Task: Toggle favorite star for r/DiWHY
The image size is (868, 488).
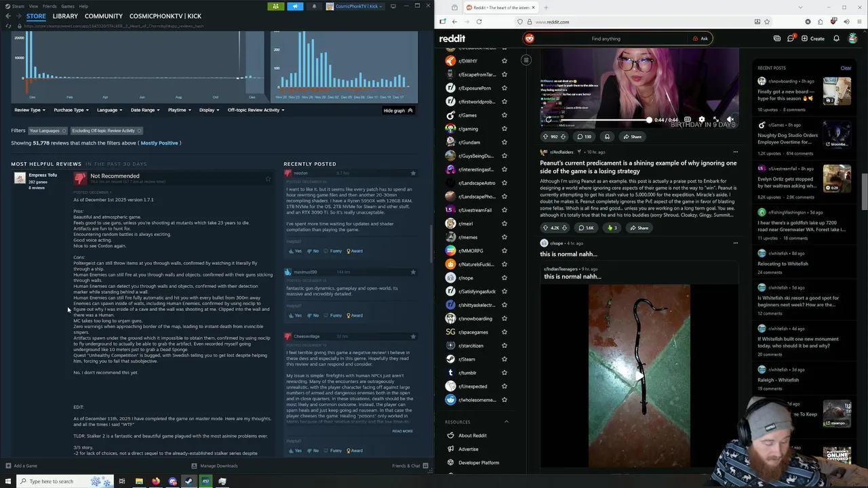Action: [x=504, y=61]
